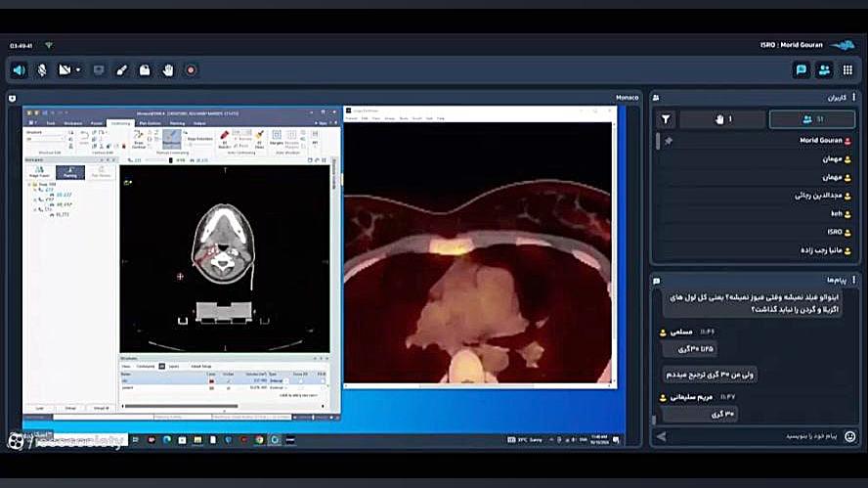Click the Unload All button at bottom of workspace
Screen dimensions: 868x488
tap(102, 408)
